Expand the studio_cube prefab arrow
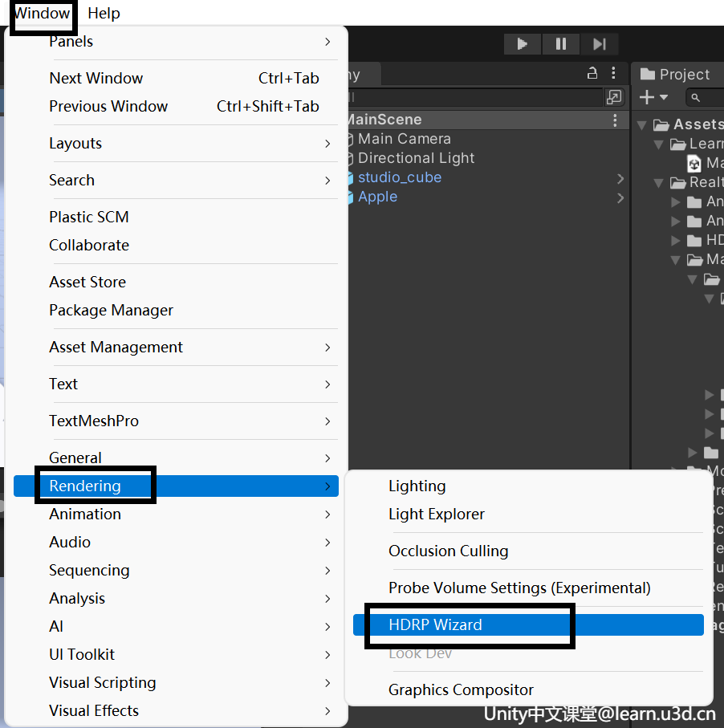This screenshot has width=724, height=728. coord(620,178)
